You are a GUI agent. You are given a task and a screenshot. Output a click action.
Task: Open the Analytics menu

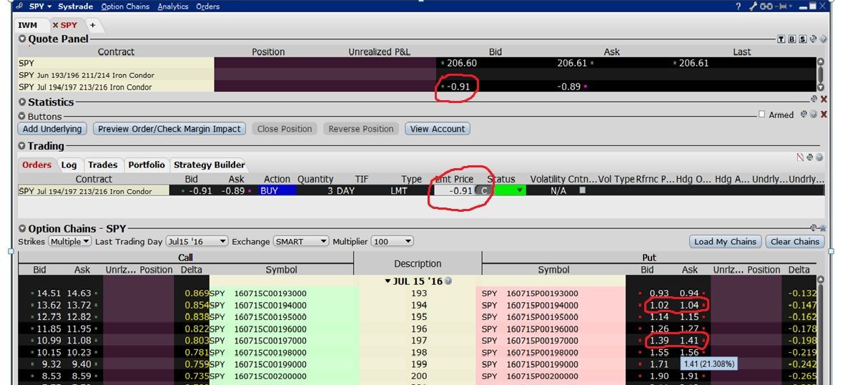172,6
